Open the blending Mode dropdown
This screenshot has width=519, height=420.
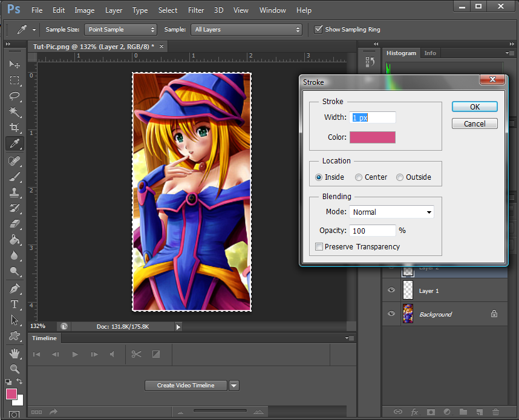391,212
